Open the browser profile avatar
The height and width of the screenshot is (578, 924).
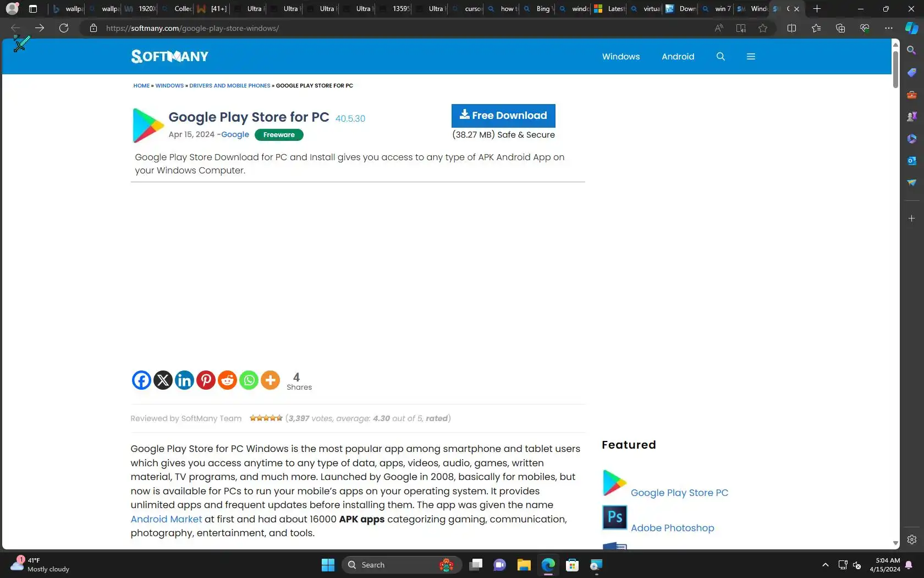[12, 9]
